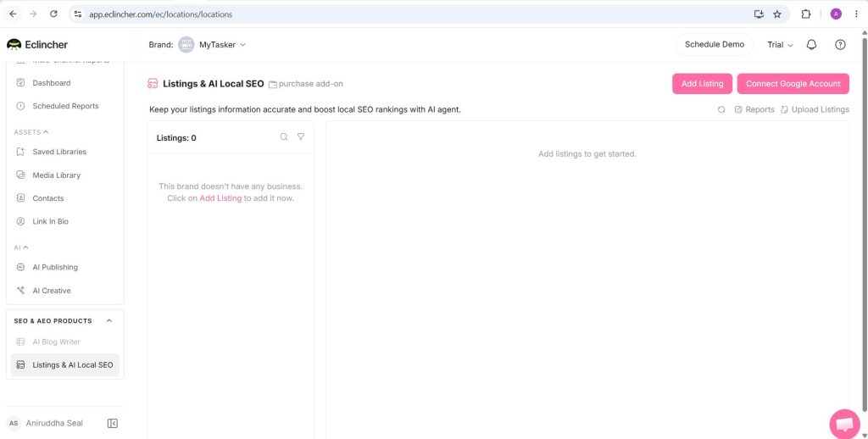
Task: Open the listings filter funnel icon
Action: pyautogui.click(x=301, y=136)
